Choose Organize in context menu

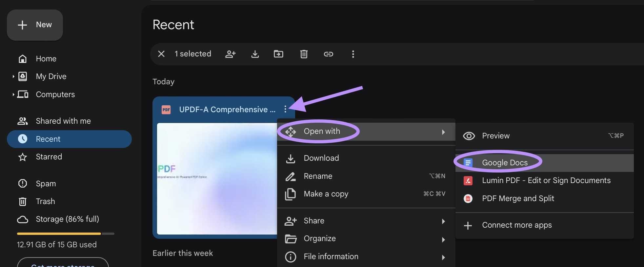point(366,238)
